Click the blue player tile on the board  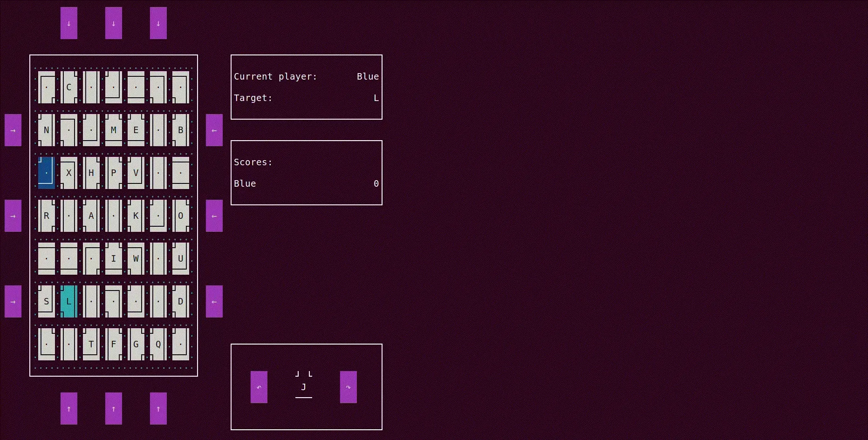[x=47, y=173]
